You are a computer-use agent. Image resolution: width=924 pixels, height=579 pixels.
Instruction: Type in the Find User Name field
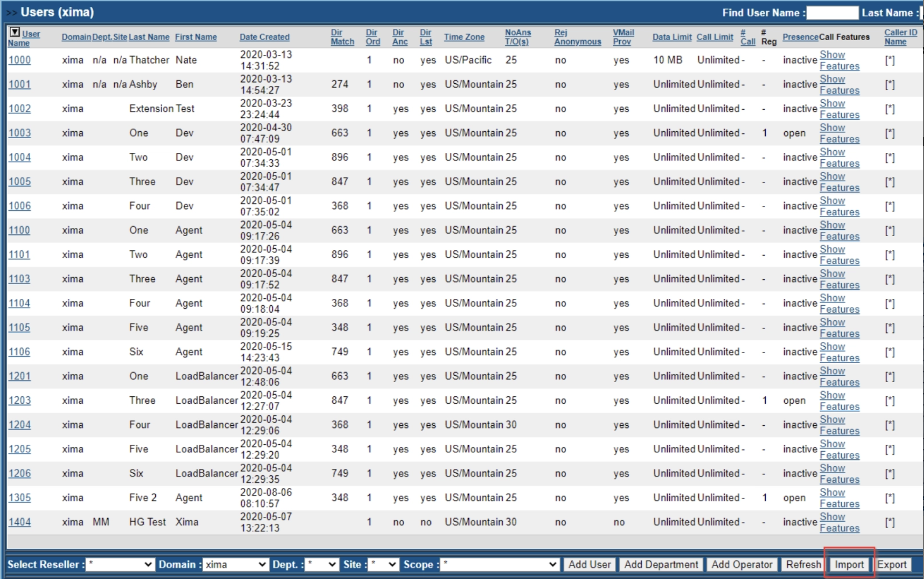[x=832, y=13]
